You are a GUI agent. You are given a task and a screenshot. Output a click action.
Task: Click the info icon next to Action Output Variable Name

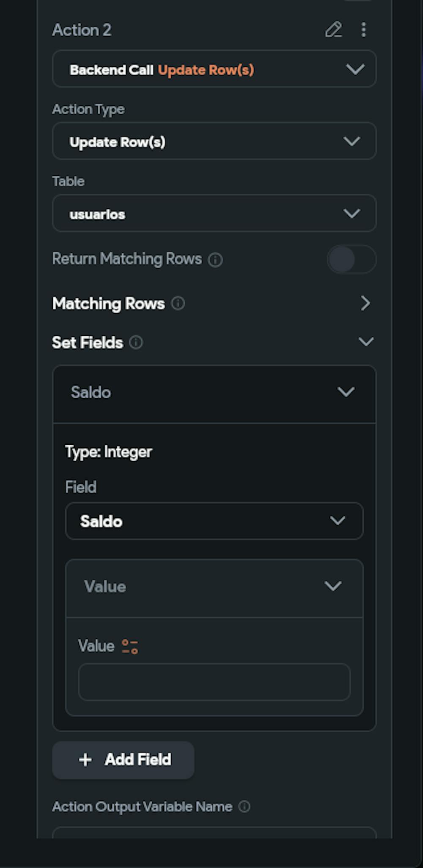pos(244,807)
